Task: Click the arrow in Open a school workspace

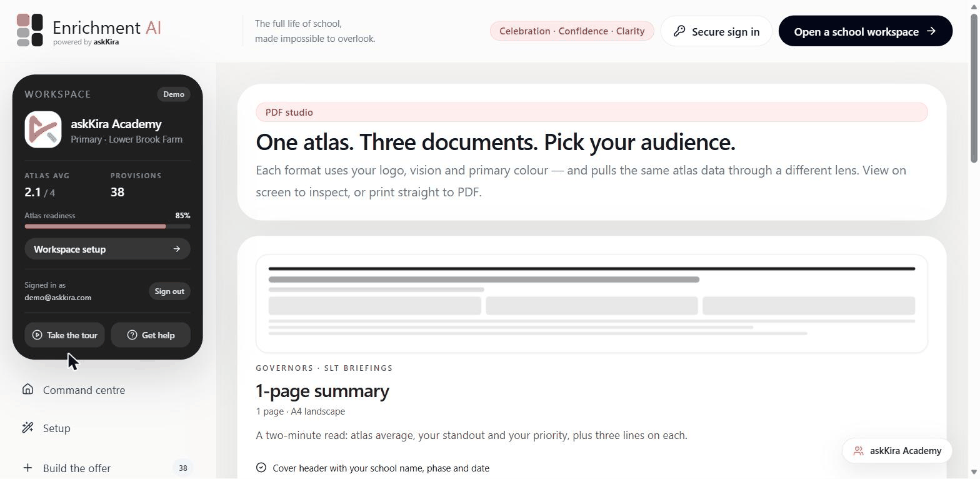Action: click(x=931, y=31)
